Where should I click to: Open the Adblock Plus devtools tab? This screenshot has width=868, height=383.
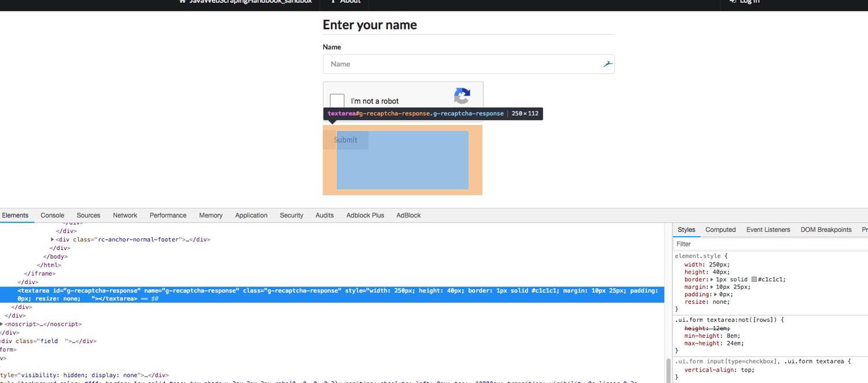[x=365, y=215]
